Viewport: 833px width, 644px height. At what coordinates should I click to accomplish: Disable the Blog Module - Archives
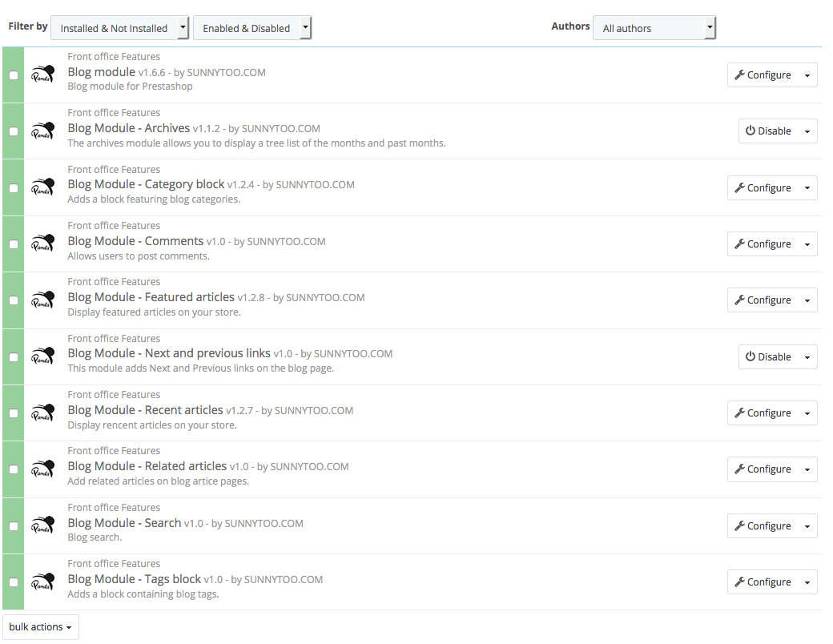click(768, 131)
